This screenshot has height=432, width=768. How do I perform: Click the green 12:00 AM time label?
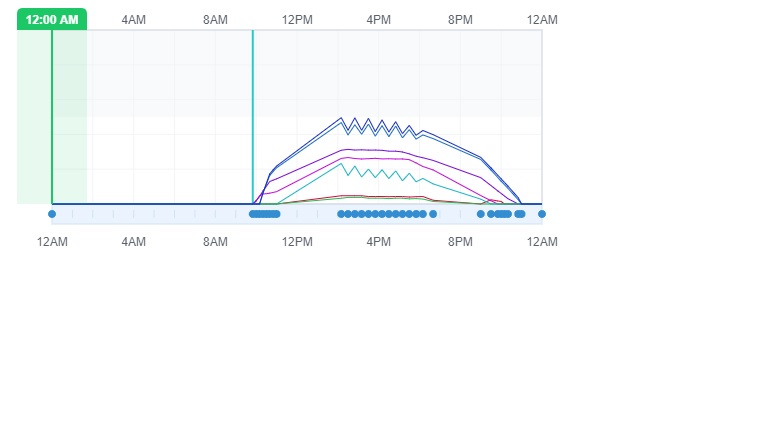[52, 20]
